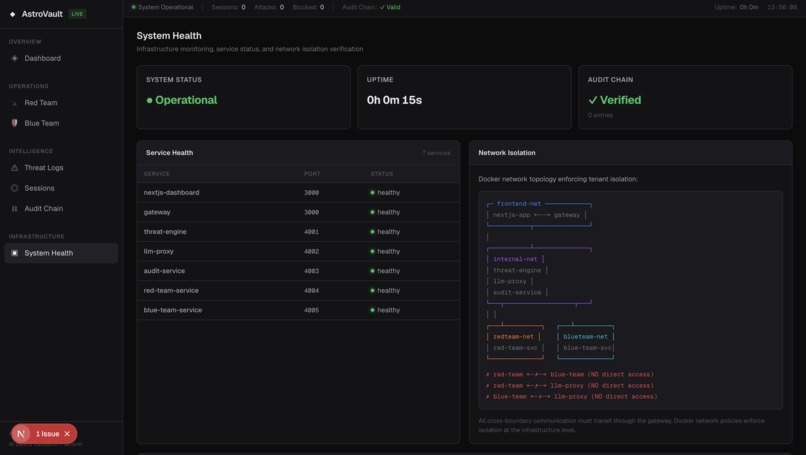Click healthy status dot for gateway
This screenshot has height=455, width=806.
point(372,212)
